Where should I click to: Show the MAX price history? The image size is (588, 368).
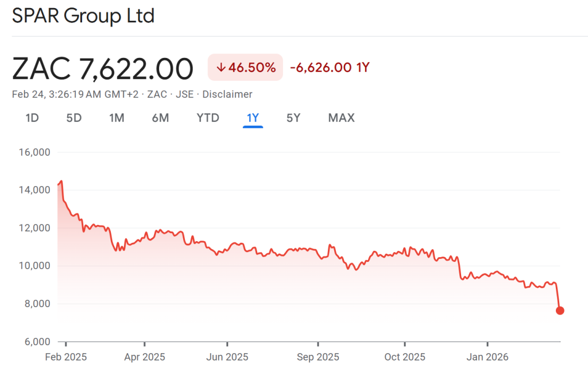point(341,118)
